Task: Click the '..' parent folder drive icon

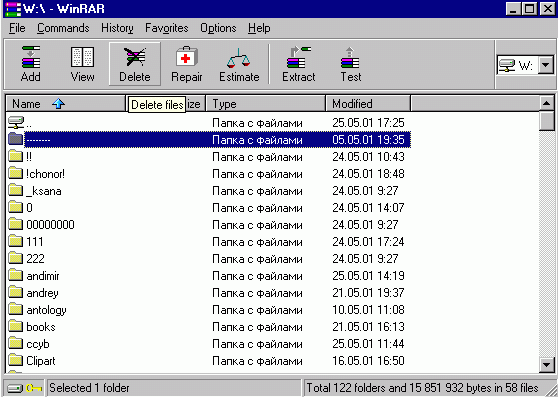Action: coord(16,122)
